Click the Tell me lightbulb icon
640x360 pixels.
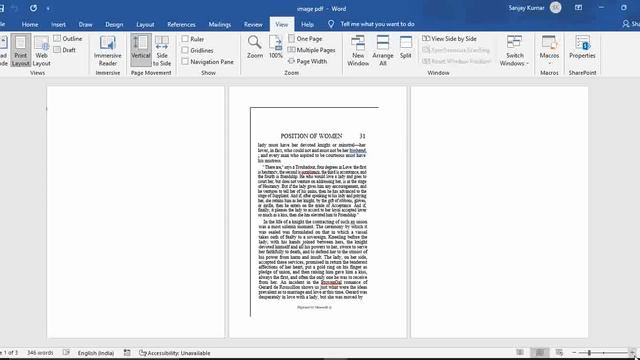click(x=331, y=24)
